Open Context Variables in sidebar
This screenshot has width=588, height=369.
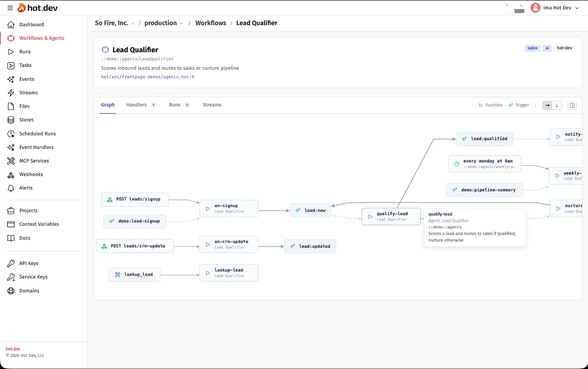pos(39,224)
